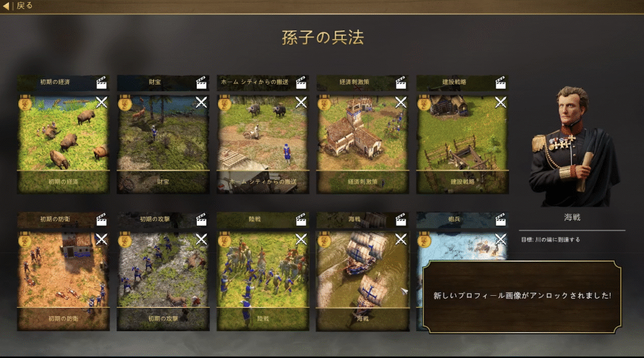This screenshot has height=358, width=644.
Task: Click the clapperboard icon for 建設戦略
Action: pos(500,82)
